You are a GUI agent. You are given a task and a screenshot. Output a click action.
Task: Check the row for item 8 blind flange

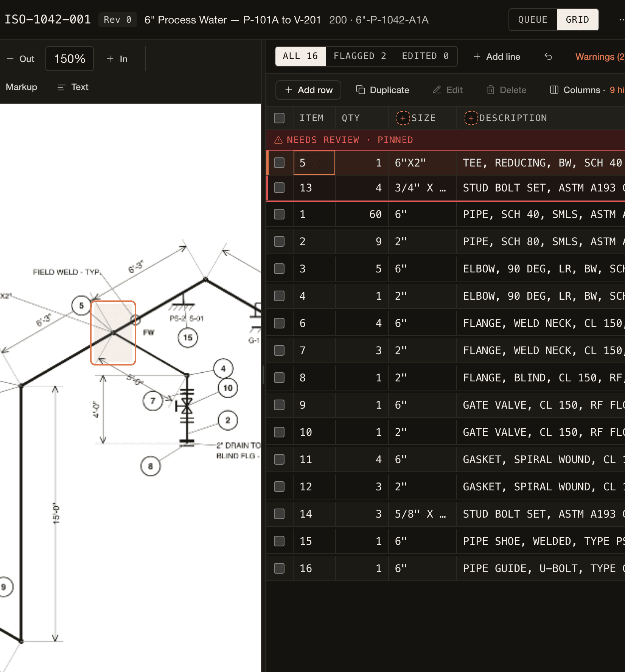point(279,378)
